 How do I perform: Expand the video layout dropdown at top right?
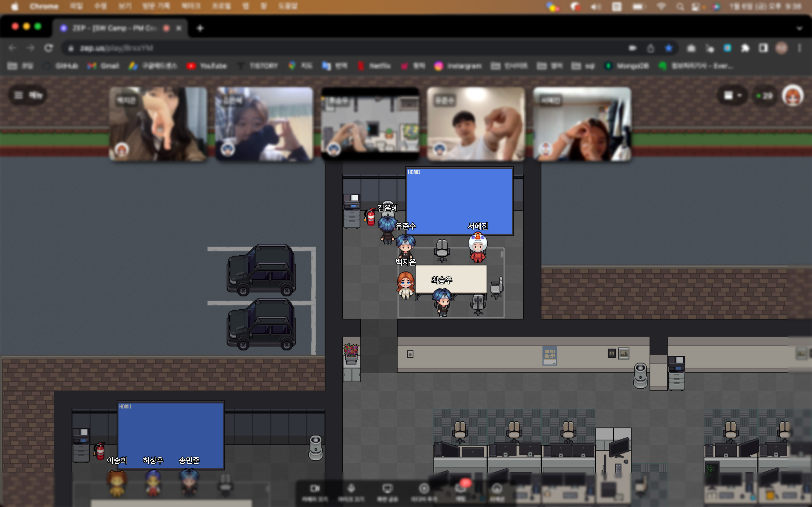coord(732,96)
